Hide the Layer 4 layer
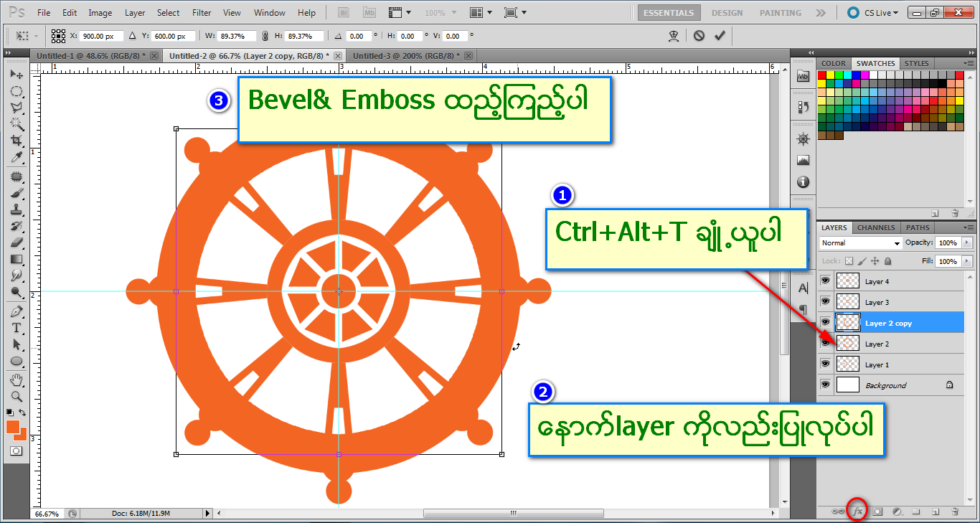Image resolution: width=980 pixels, height=523 pixels. pos(825,281)
